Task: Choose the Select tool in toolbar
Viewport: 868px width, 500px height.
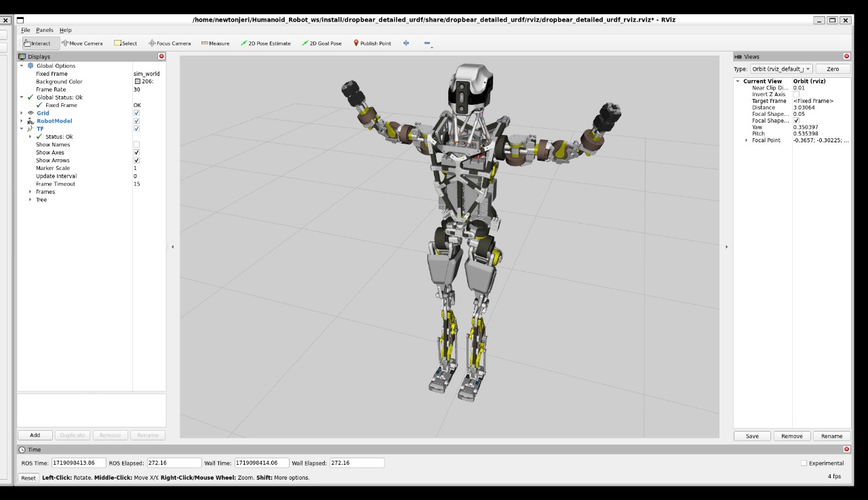Action: coord(125,43)
